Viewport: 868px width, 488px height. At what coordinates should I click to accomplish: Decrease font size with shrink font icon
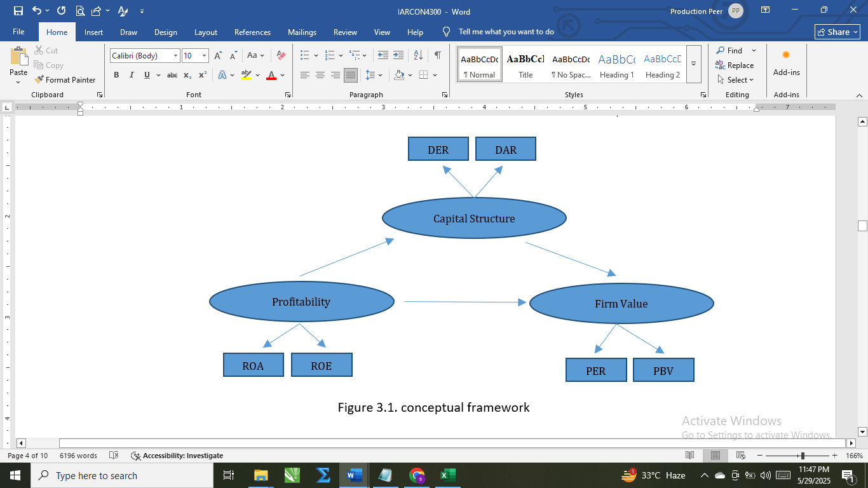[233, 56]
